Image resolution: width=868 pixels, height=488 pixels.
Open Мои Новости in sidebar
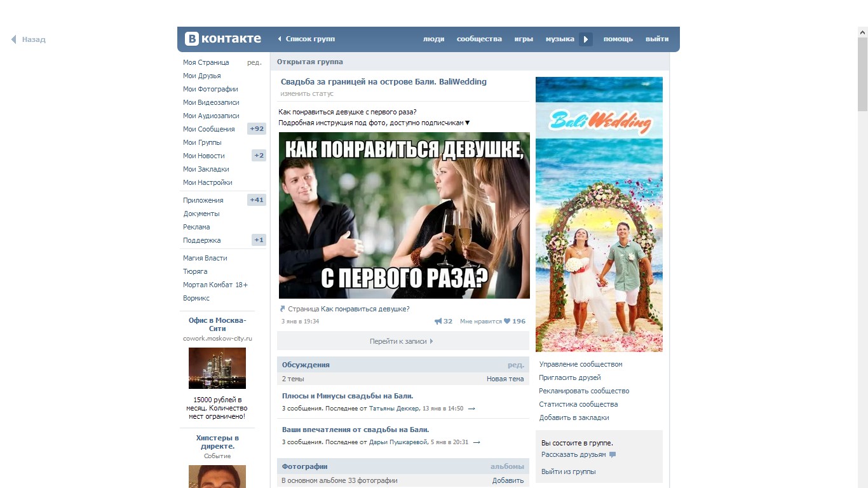[204, 156]
